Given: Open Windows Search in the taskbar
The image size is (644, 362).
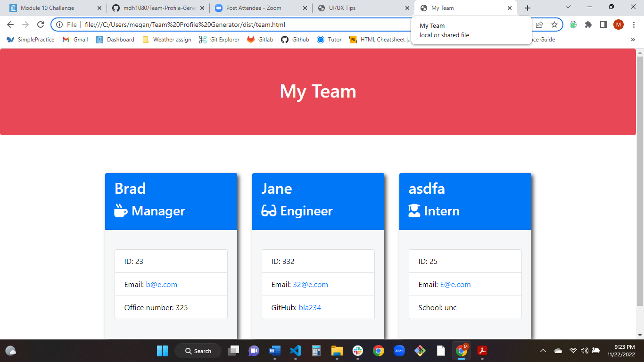Looking at the screenshot, I should tap(198, 351).
